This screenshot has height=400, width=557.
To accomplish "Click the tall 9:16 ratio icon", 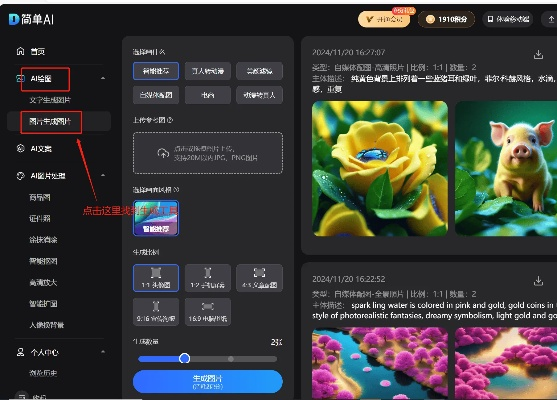I will coord(156,306).
